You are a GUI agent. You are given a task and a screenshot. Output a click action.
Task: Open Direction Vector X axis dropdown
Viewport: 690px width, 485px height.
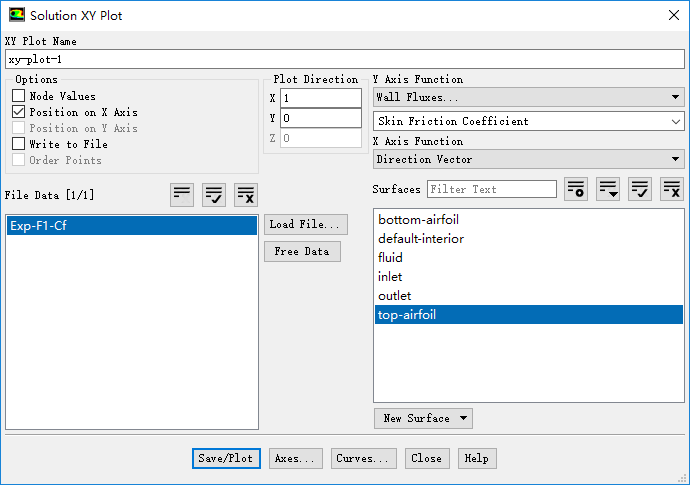528,159
